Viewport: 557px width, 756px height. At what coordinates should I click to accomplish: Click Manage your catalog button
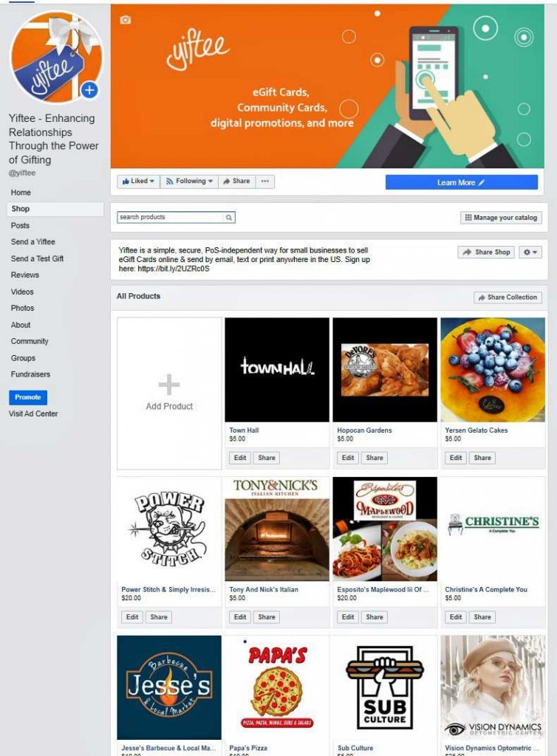(501, 218)
